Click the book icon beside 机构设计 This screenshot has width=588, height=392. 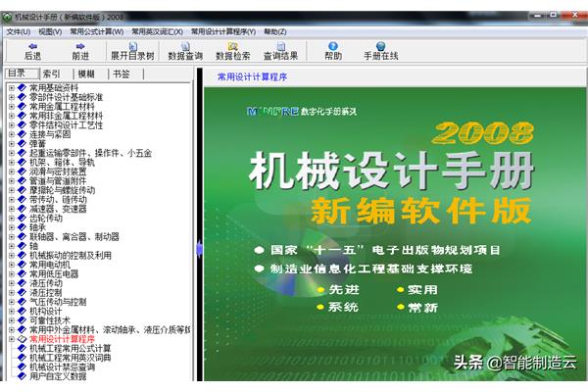tap(22, 311)
